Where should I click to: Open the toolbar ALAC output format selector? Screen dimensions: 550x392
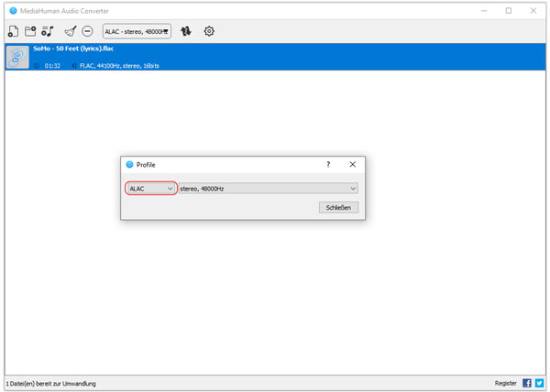pos(137,31)
